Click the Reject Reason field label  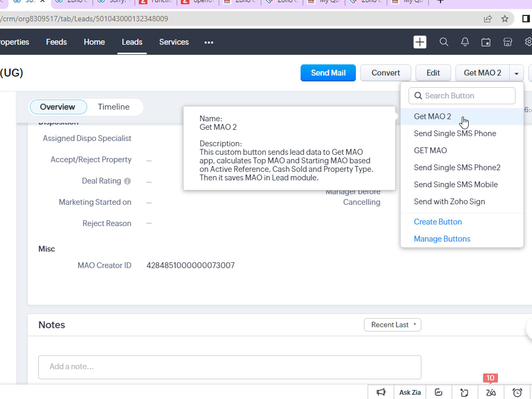tap(107, 223)
